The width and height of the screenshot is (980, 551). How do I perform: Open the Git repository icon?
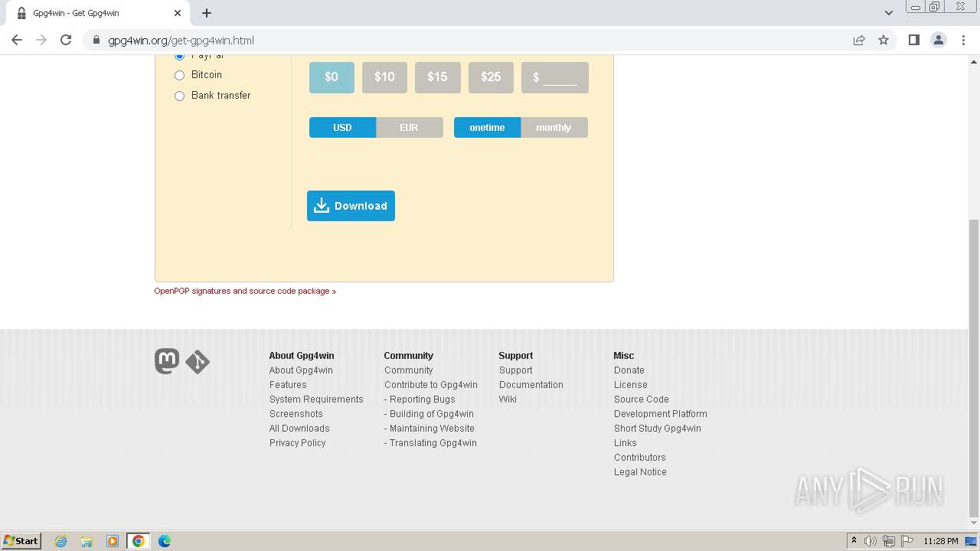(198, 362)
